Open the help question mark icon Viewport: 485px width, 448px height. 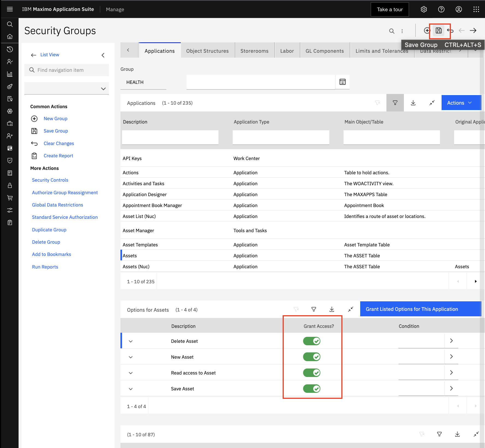(x=441, y=9)
